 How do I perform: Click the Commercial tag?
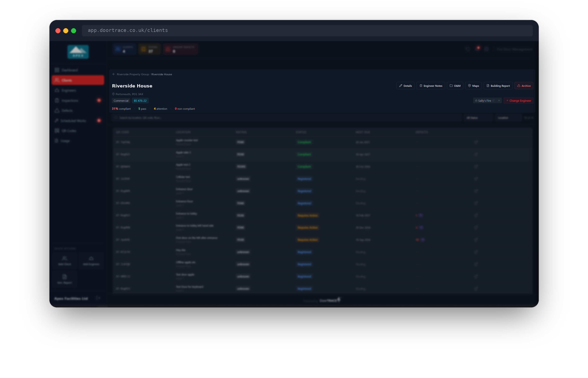coord(121,101)
